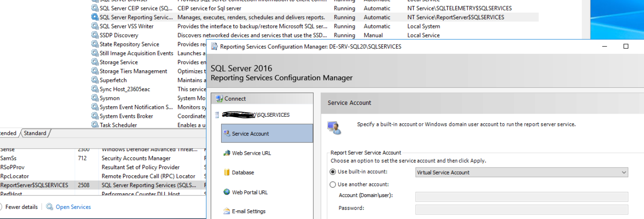
Task: Select the SQLSERVICES server tree node
Action: (256, 115)
